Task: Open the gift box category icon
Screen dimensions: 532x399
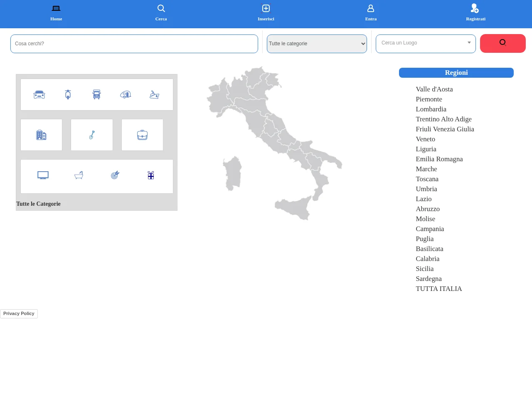Action: (151, 175)
